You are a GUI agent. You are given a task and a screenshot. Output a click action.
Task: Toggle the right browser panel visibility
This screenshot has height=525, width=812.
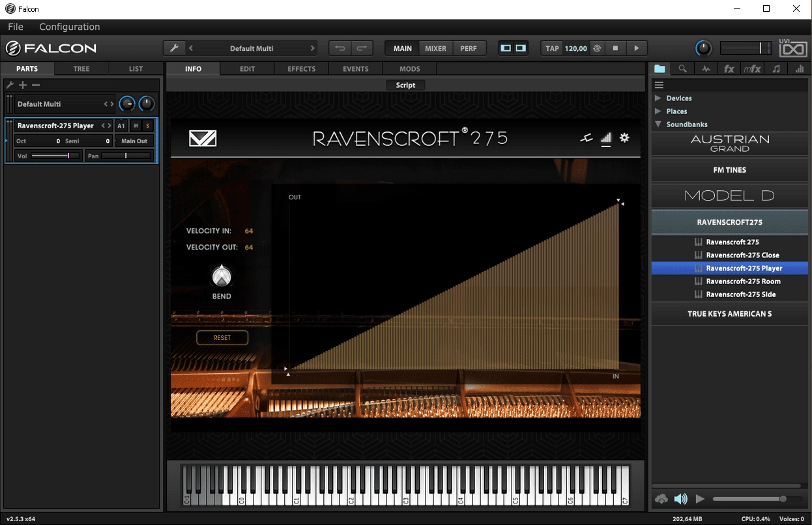(x=521, y=48)
